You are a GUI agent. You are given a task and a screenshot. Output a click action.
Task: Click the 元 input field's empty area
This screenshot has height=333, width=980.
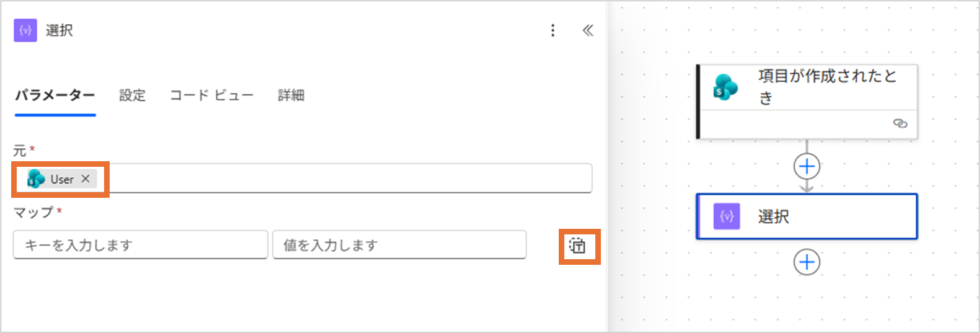pos(347,179)
